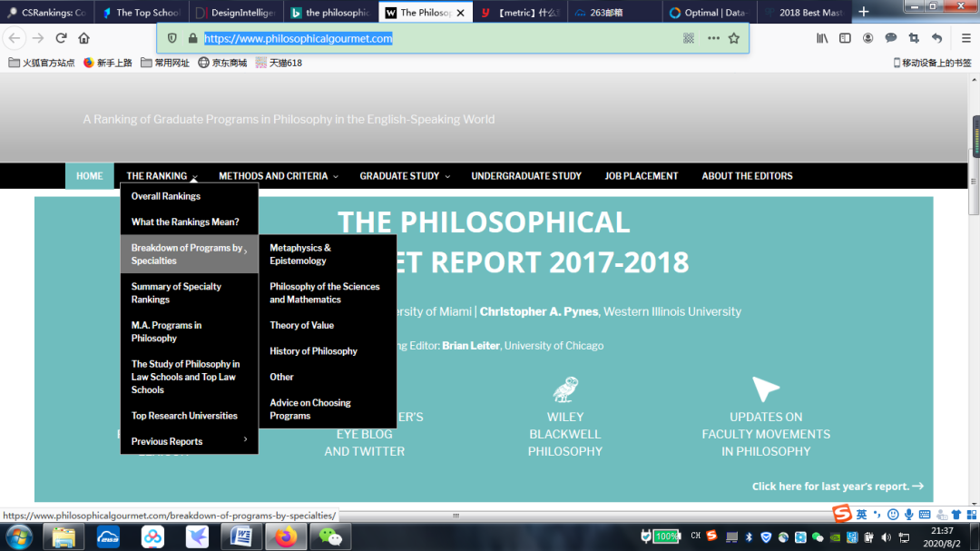980x551 pixels.
Task: Open the 京东商城 bookmark
Action: (222, 63)
